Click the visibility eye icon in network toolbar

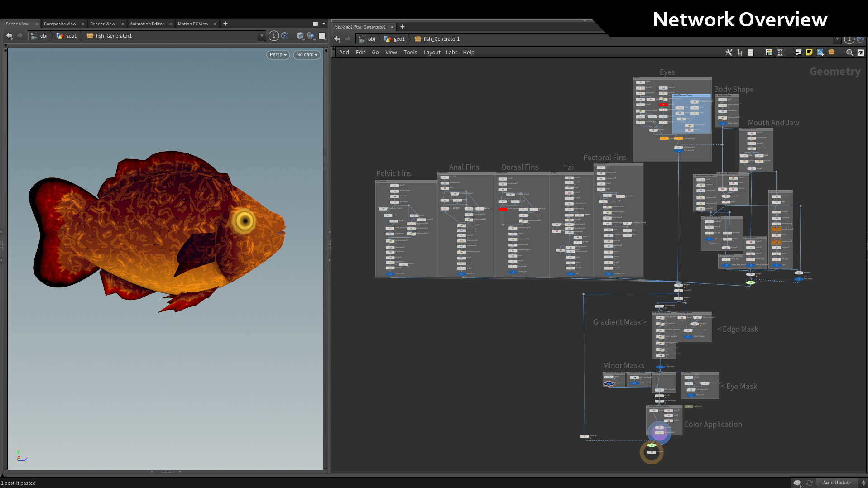[x=861, y=53]
